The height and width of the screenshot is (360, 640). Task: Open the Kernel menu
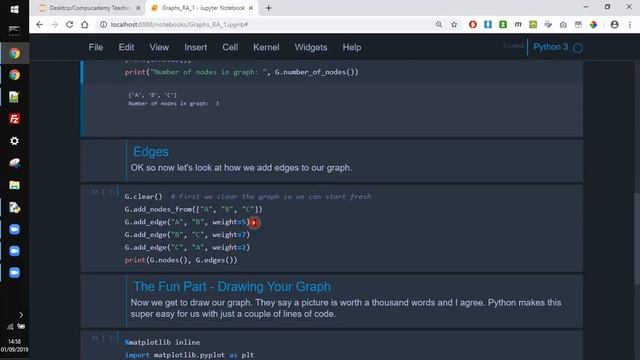(266, 47)
